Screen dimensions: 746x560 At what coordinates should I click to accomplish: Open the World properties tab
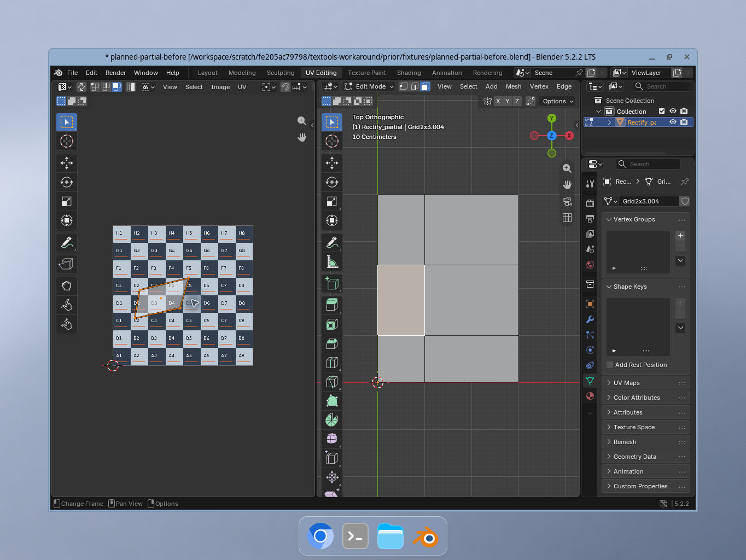(590, 265)
